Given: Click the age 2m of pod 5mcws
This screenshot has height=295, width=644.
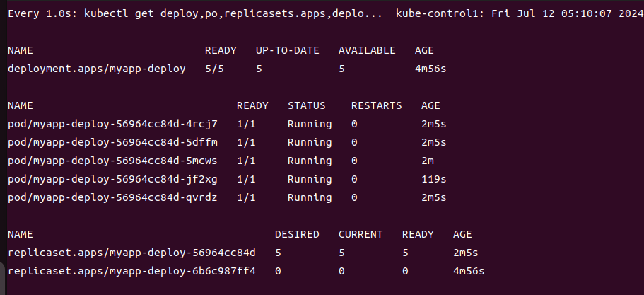Looking at the screenshot, I should tap(428, 161).
